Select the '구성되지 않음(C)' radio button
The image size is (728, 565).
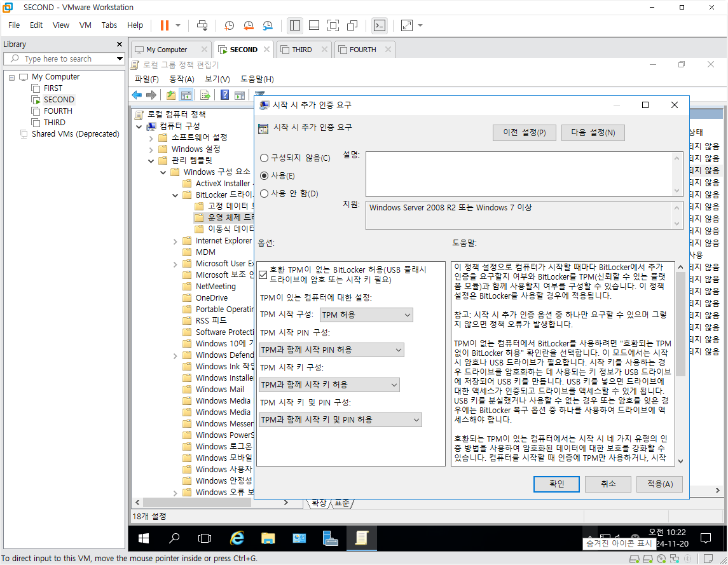[264, 158]
